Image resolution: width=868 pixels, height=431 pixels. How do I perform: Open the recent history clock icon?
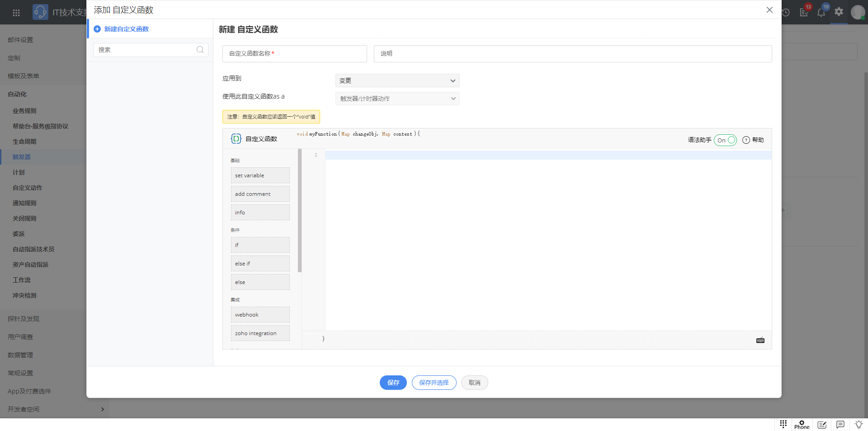pos(786,13)
